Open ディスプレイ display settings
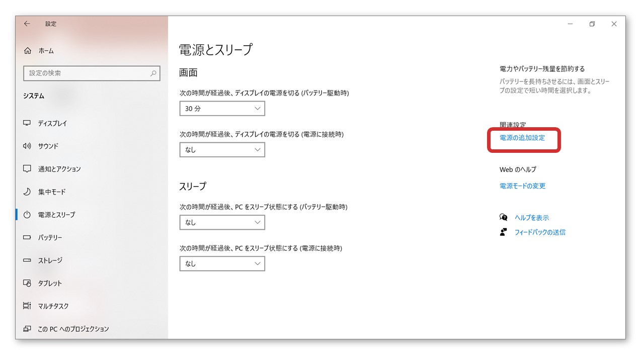 [52, 123]
